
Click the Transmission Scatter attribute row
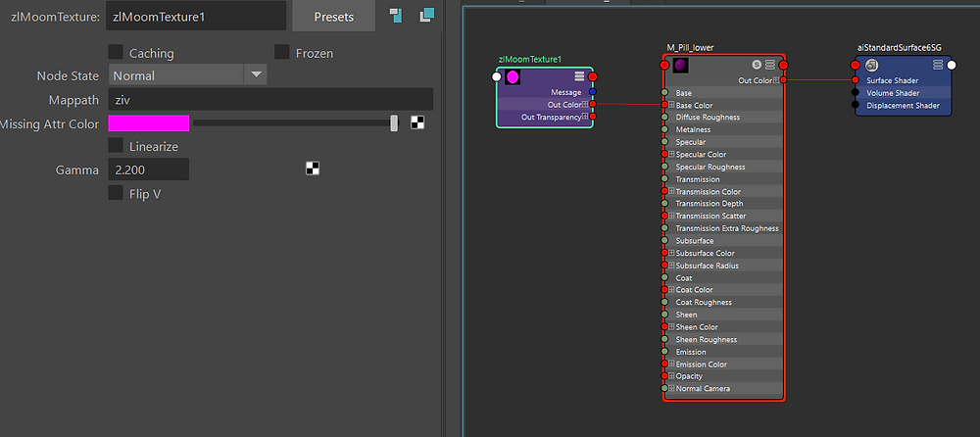pos(723,216)
